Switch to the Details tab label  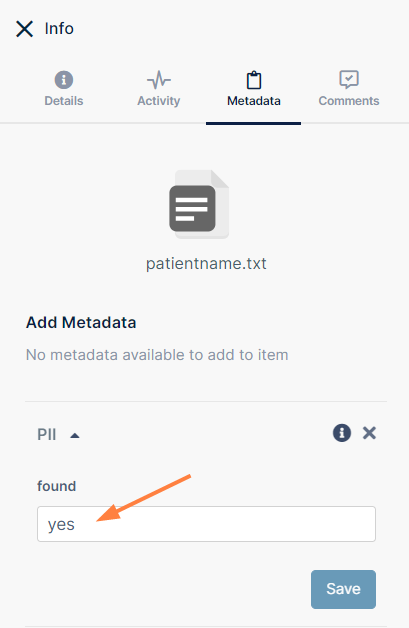pyautogui.click(x=64, y=101)
